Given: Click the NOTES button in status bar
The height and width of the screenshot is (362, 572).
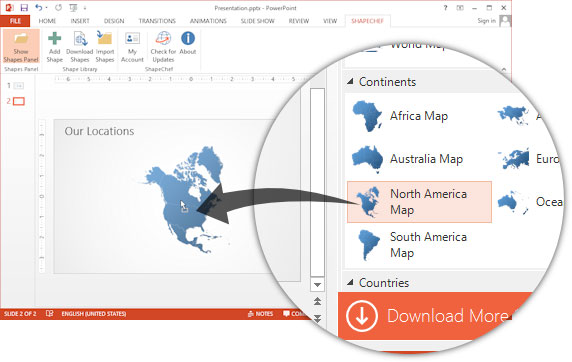Looking at the screenshot, I should click(260, 314).
